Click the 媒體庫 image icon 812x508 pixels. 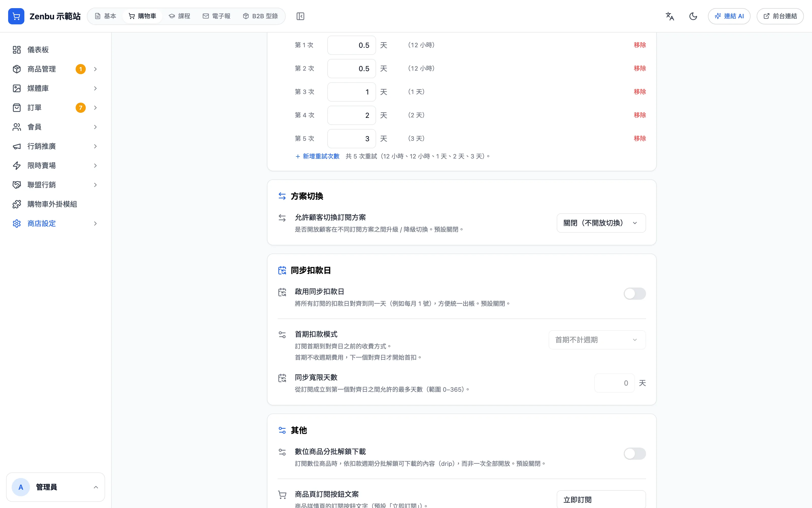pos(17,88)
